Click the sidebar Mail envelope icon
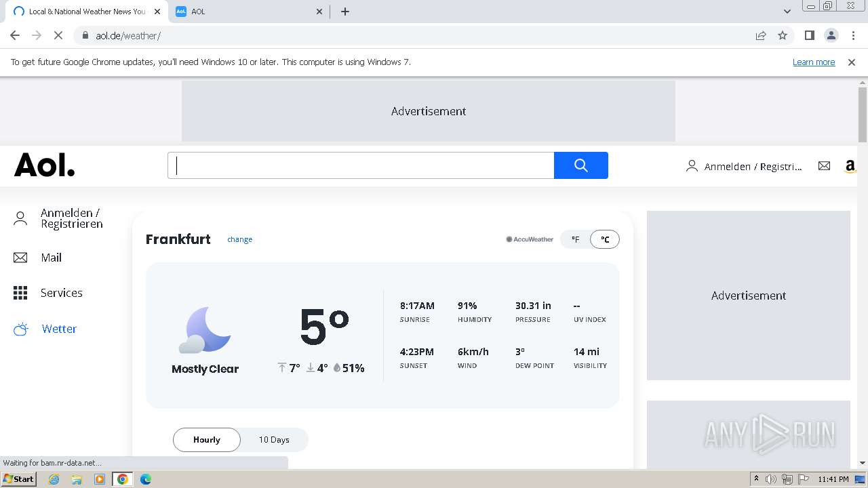The width and height of the screenshot is (868, 488). pos(20,258)
